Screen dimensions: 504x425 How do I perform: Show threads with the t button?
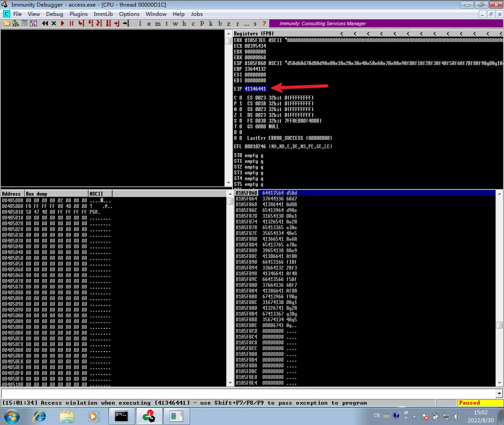[x=167, y=23]
